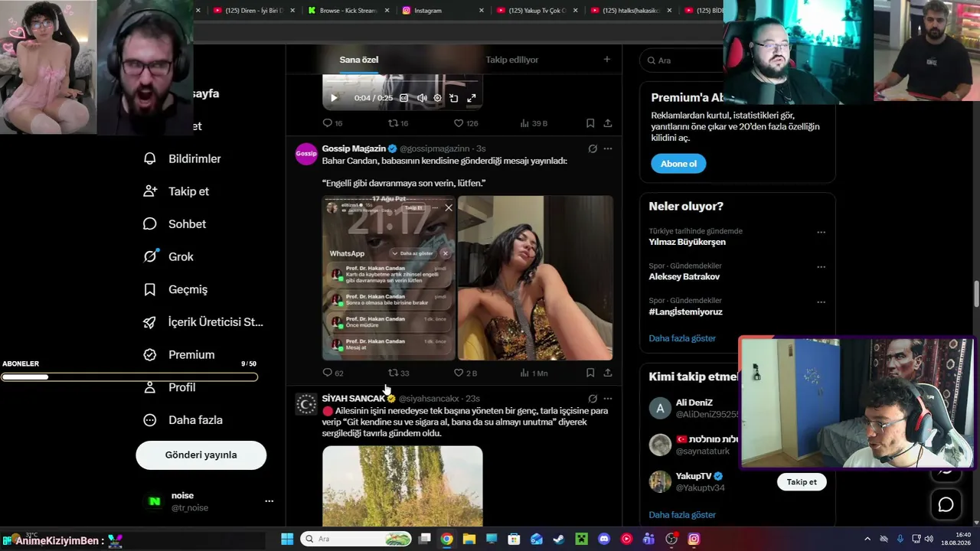Repost the post with 16 reposts

[x=398, y=123]
